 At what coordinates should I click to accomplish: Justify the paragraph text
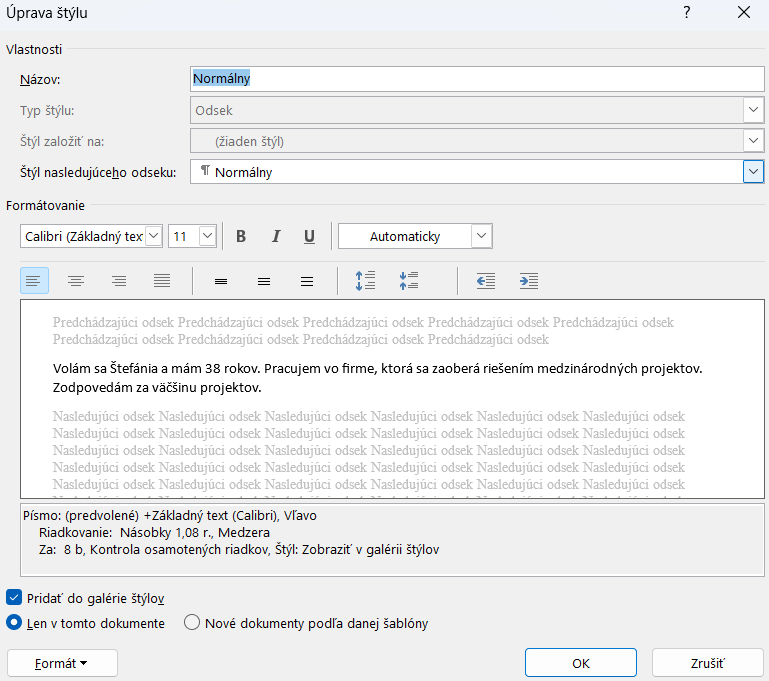pyautogui.click(x=162, y=281)
